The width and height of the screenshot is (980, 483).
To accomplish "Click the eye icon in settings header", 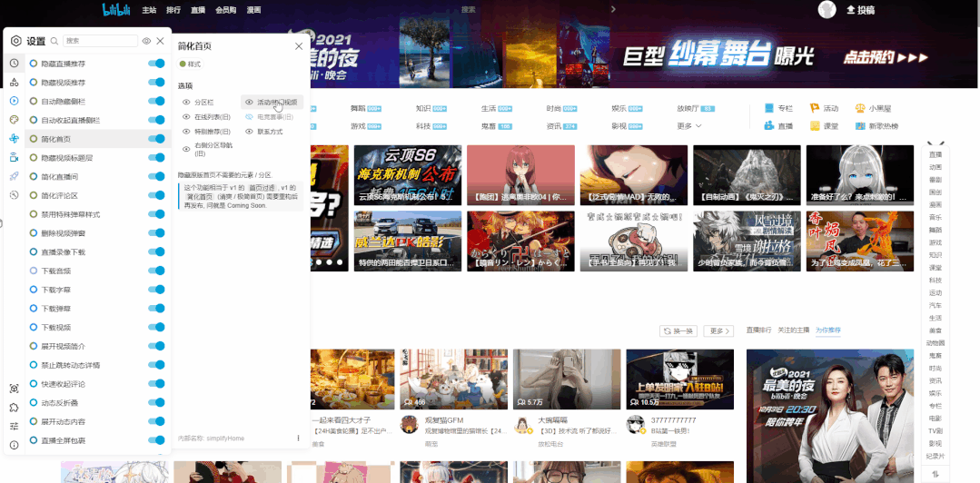I will 146,41.
